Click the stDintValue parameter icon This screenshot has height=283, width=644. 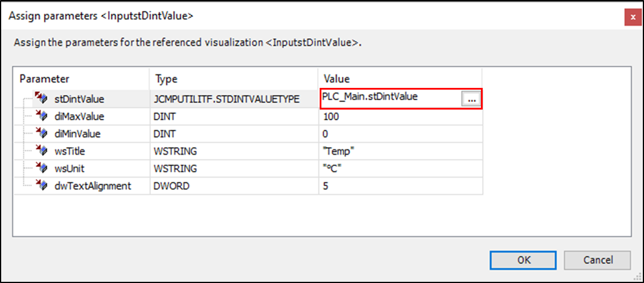tap(41, 98)
